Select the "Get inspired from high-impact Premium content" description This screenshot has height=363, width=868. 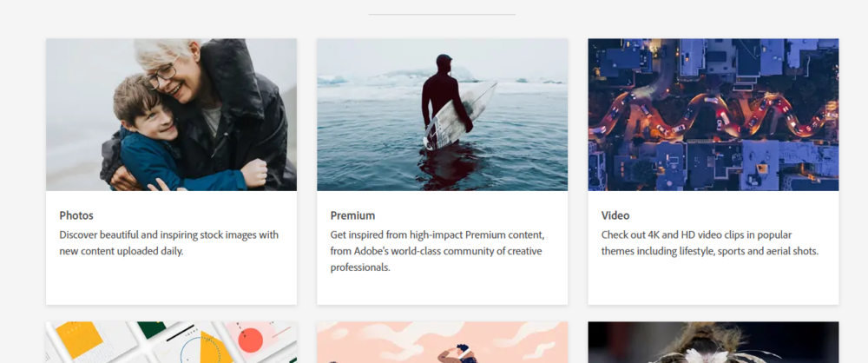tap(437, 251)
